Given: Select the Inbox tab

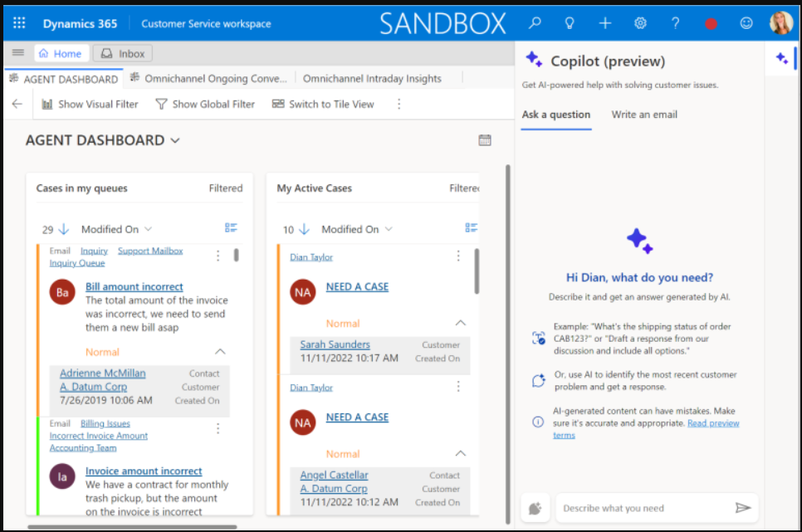Looking at the screenshot, I should coord(123,53).
